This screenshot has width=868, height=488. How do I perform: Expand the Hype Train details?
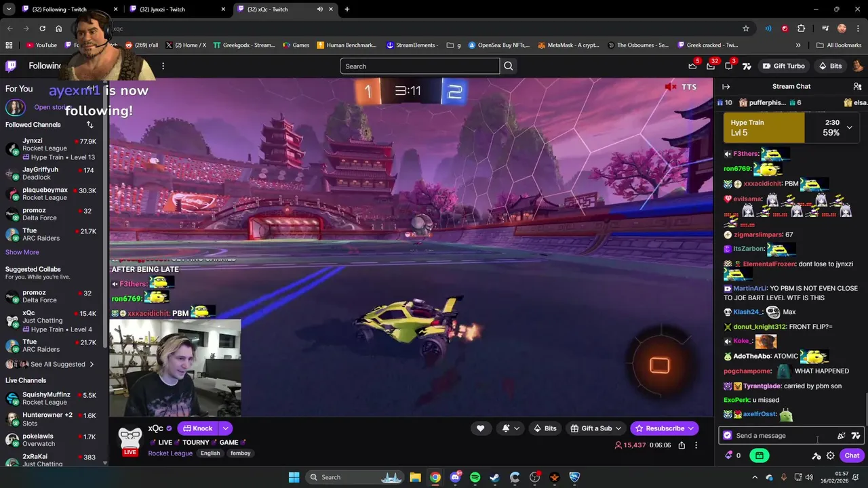[x=849, y=127]
